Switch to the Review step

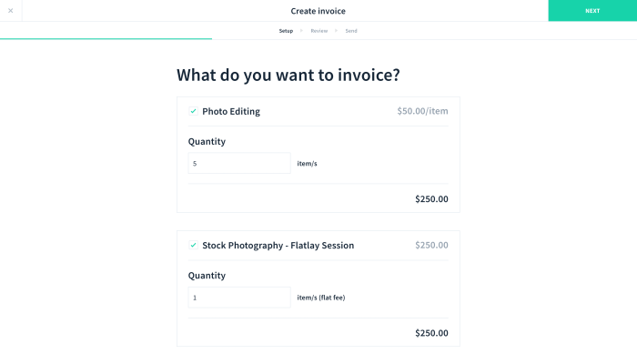click(x=318, y=31)
